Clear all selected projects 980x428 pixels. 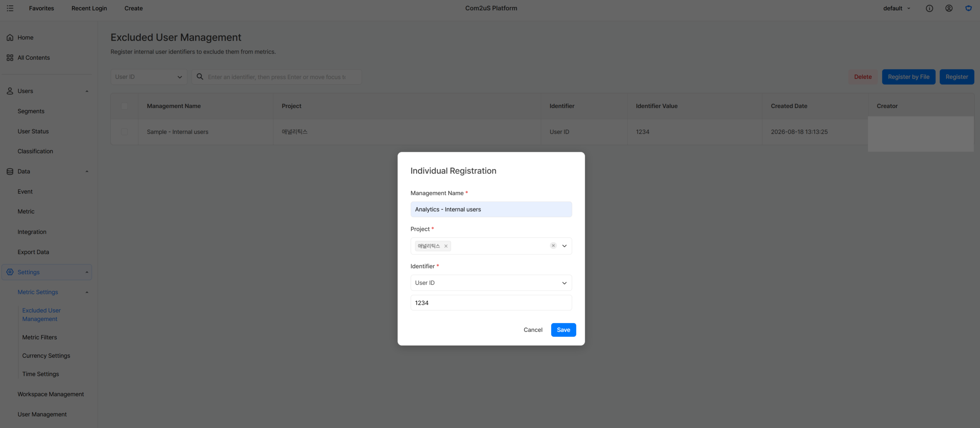(553, 246)
